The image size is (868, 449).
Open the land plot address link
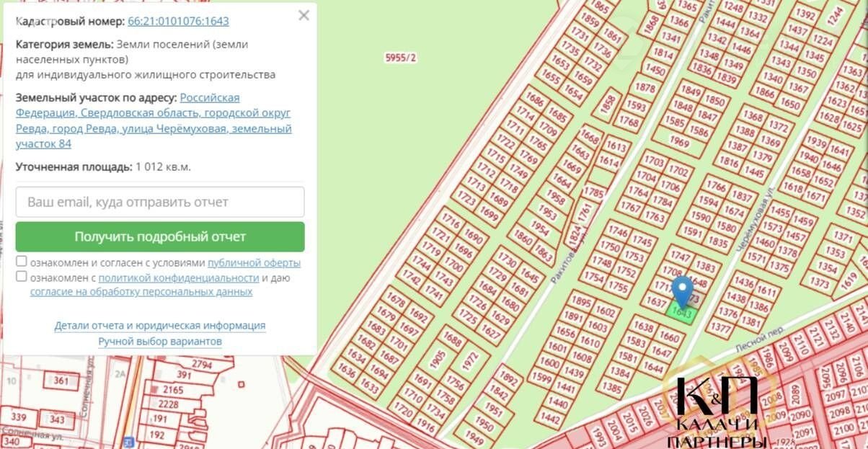coord(154,120)
